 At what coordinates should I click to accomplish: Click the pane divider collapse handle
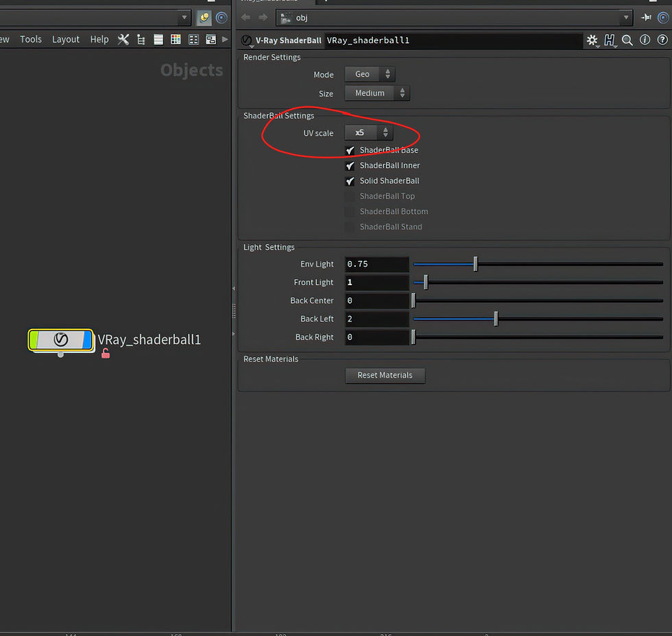coord(234,310)
